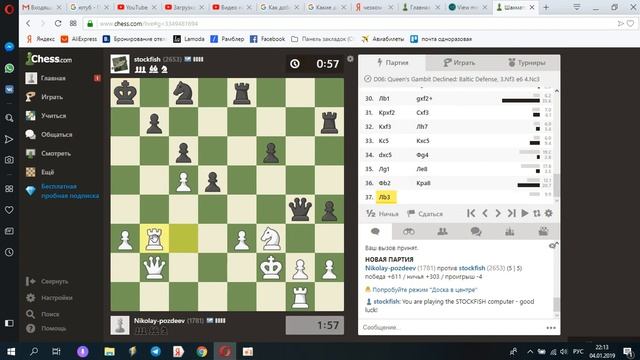This screenshot has height=360, width=640.
Task: Switch to the Партия tab
Action: click(392, 62)
